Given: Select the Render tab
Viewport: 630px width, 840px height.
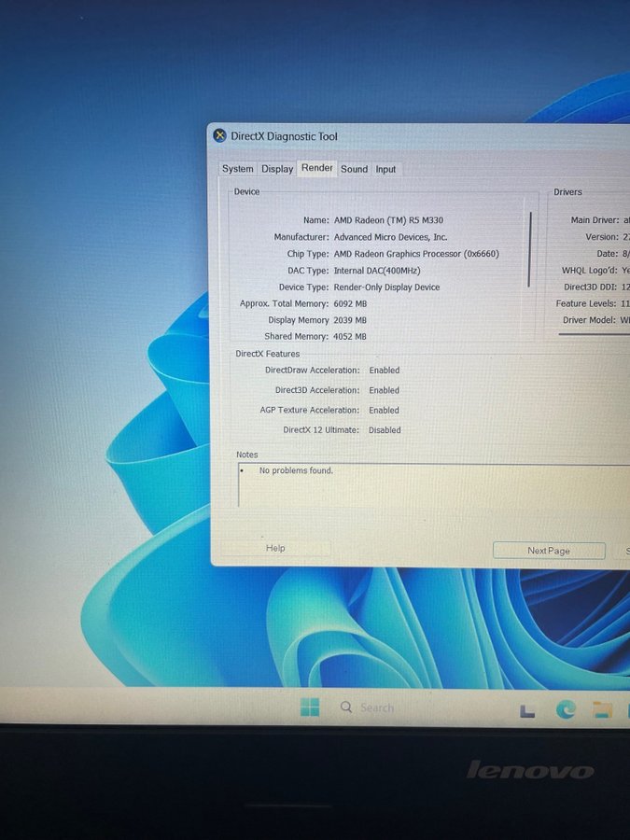Looking at the screenshot, I should tap(316, 168).
